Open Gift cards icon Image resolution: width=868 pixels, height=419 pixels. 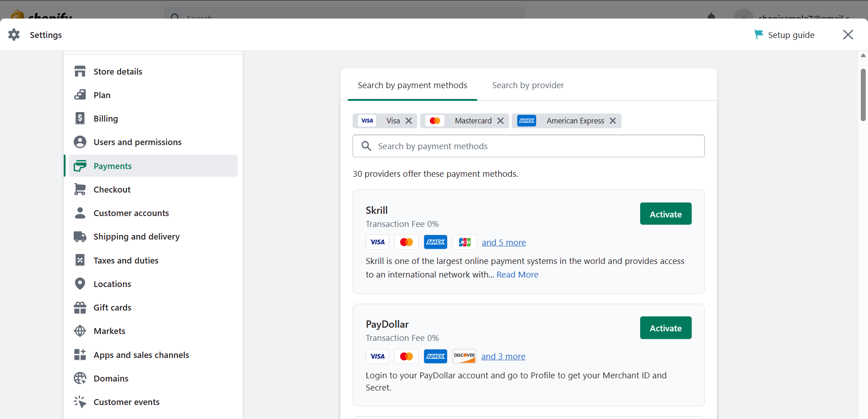80,307
